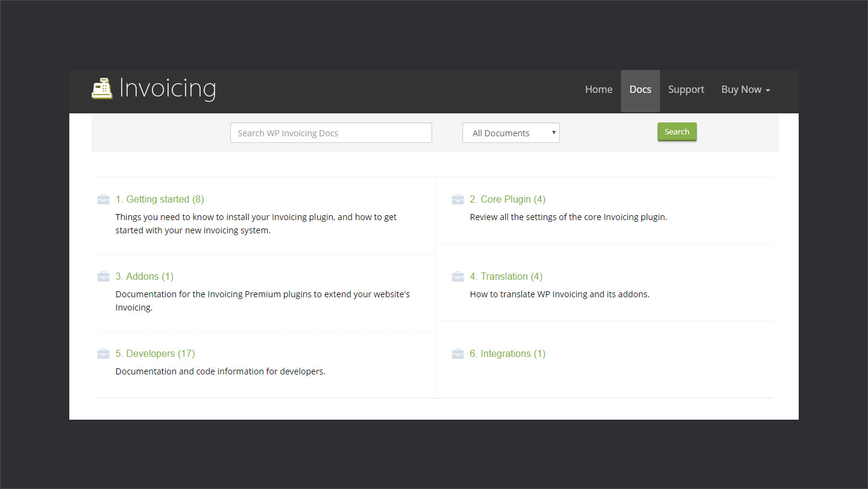Open "3. Addons (1)" link
Image resolution: width=868 pixels, height=489 pixels.
point(145,277)
